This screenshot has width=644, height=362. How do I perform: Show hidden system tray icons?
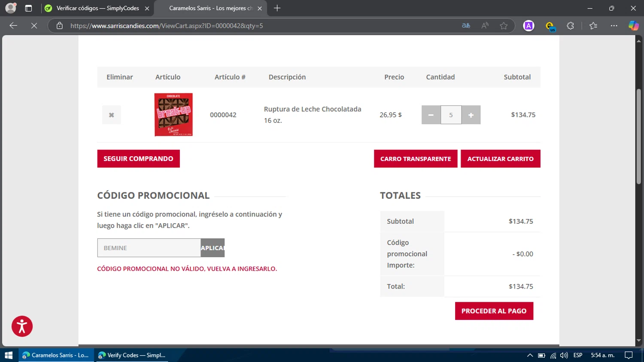pos(530,355)
